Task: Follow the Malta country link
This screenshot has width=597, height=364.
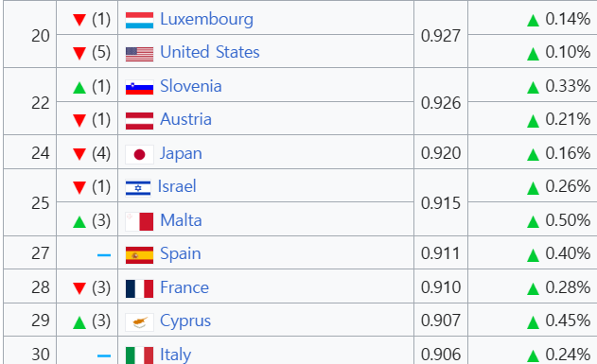Action: tap(181, 220)
